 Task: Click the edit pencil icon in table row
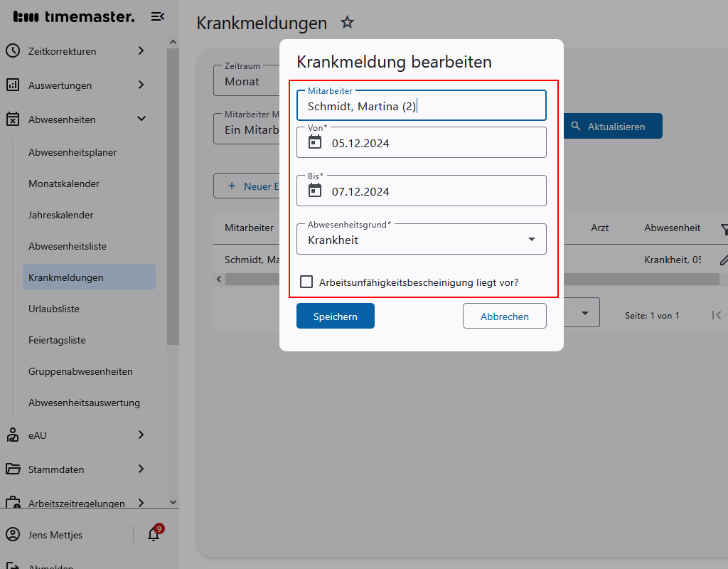723,260
